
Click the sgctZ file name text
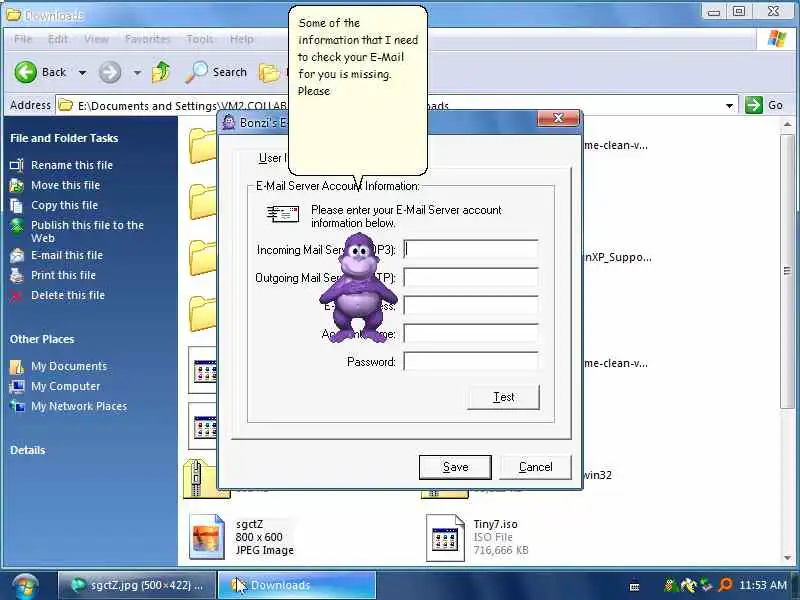click(x=249, y=524)
